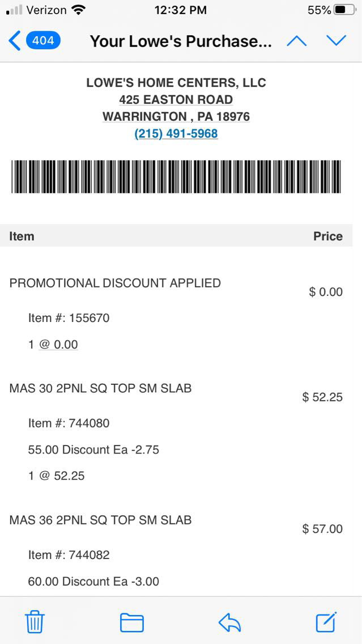The width and height of the screenshot is (362, 644).
Task: Tap the cellular signal bars icon
Action: (x=15, y=10)
